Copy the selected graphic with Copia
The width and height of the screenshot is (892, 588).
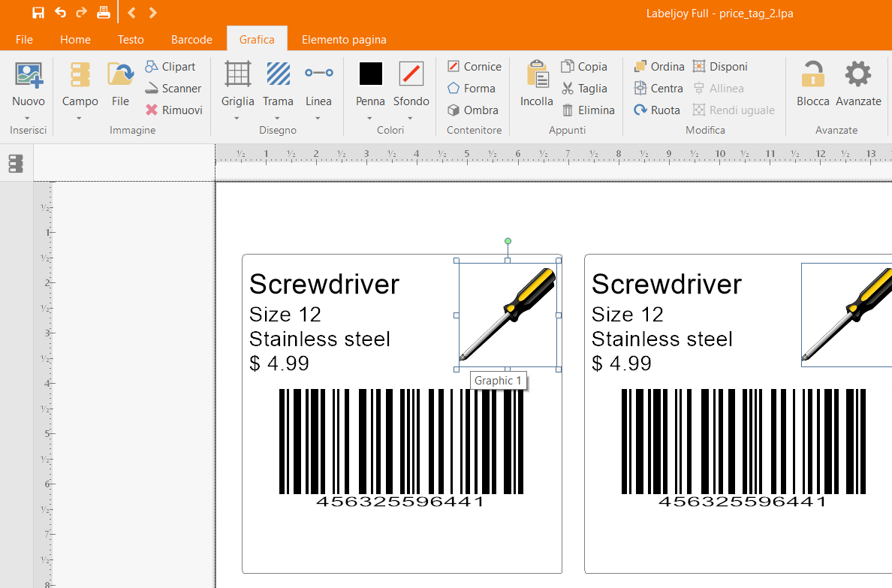583,67
